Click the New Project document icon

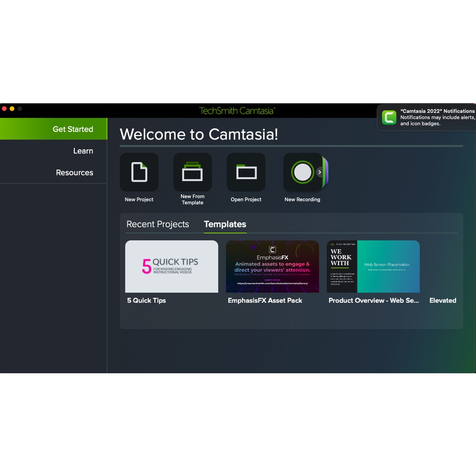coord(139,172)
